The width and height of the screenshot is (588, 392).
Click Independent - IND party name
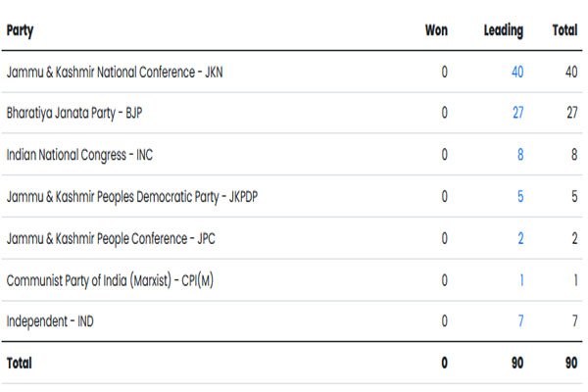pos(50,321)
